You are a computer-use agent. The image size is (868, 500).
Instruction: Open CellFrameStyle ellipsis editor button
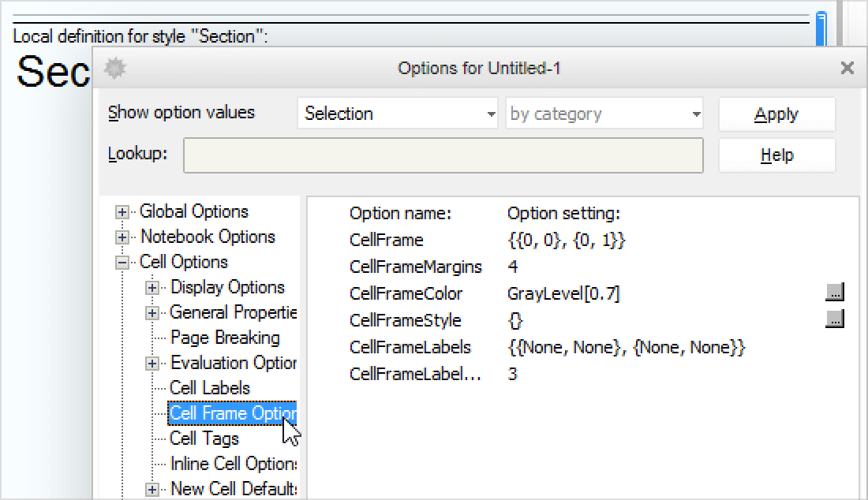tap(835, 319)
